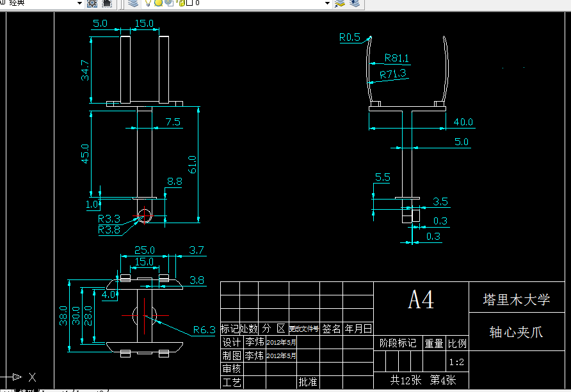Click the 审核 row label
Screen dimensions: 571x392
click(x=232, y=369)
